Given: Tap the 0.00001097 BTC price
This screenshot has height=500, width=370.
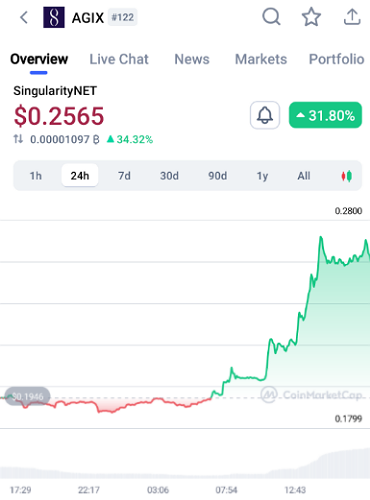Looking at the screenshot, I should click(65, 139).
